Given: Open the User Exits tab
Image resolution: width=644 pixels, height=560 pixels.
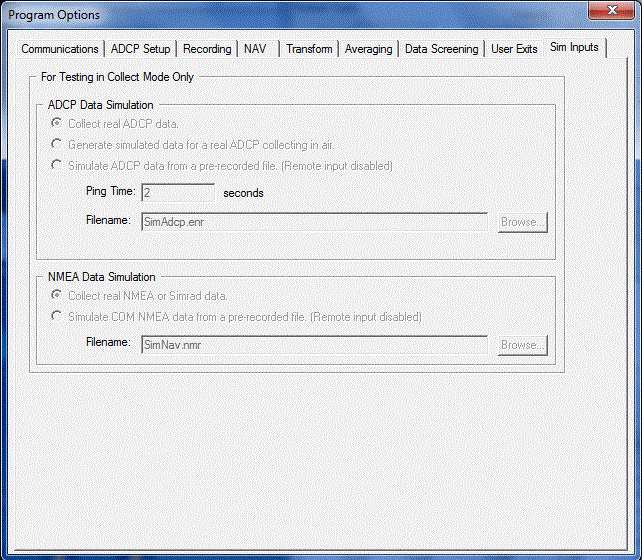Looking at the screenshot, I should tap(514, 49).
